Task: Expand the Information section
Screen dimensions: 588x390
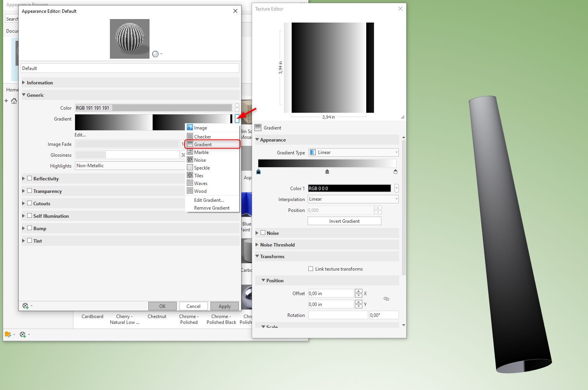Action: click(x=23, y=82)
